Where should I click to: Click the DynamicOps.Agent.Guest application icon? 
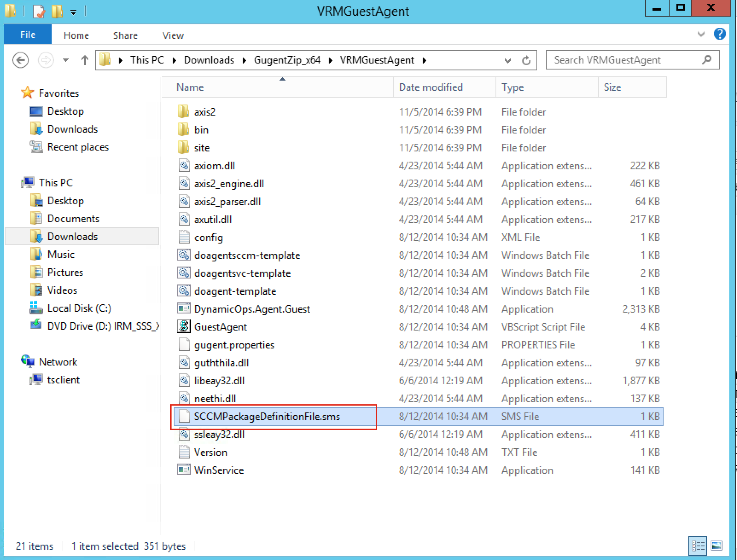point(184,309)
